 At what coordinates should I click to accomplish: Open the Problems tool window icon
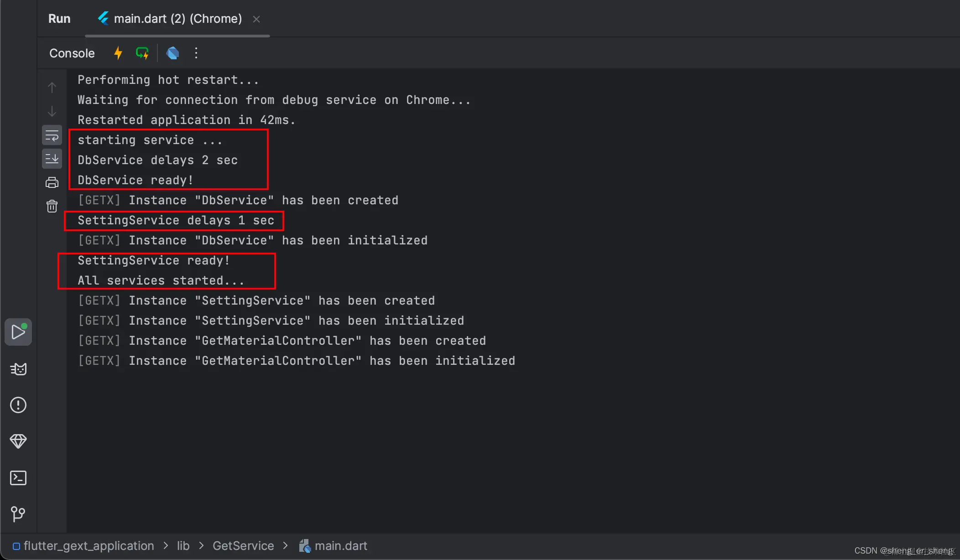[x=18, y=405]
